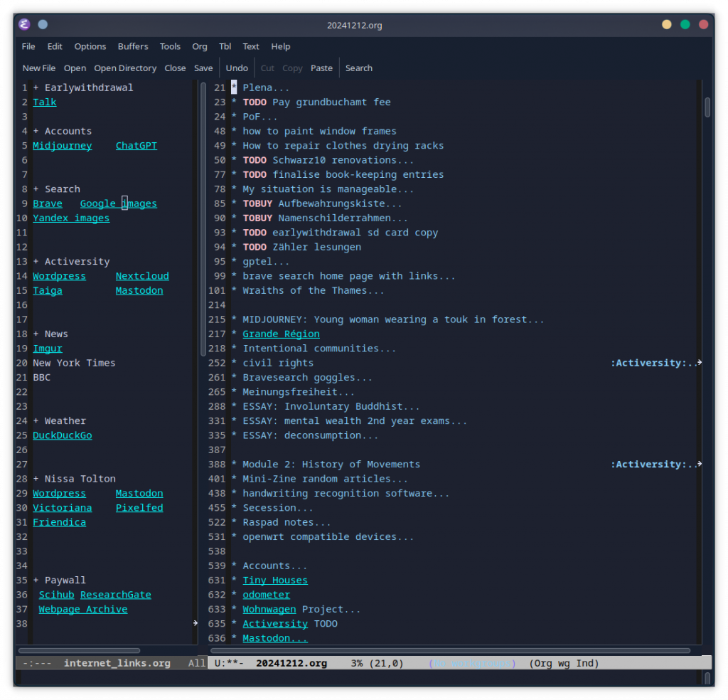Click the right pane vertical scrollbar
The width and height of the screenshot is (728, 700).
click(707, 107)
